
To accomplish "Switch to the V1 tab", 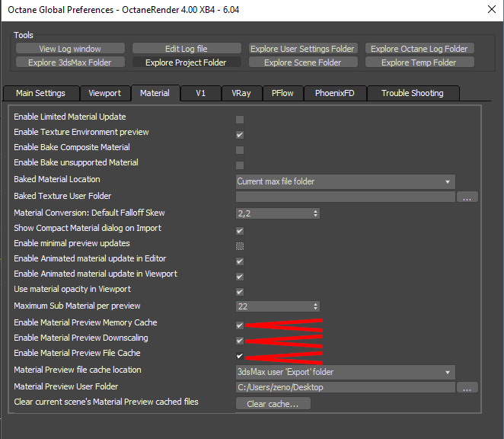I will 201,93.
